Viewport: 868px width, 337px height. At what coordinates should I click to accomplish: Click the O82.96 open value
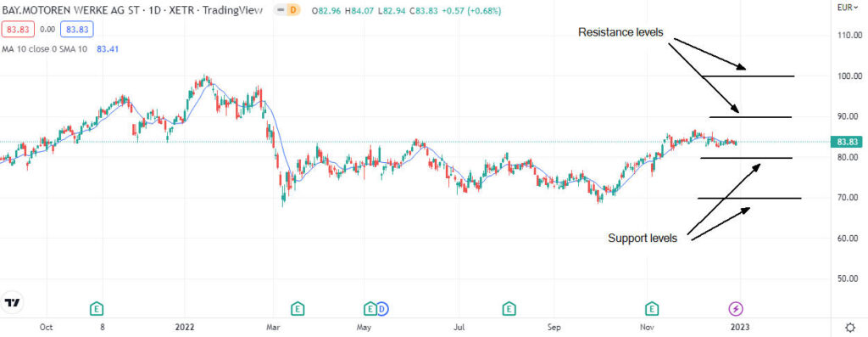pos(326,10)
